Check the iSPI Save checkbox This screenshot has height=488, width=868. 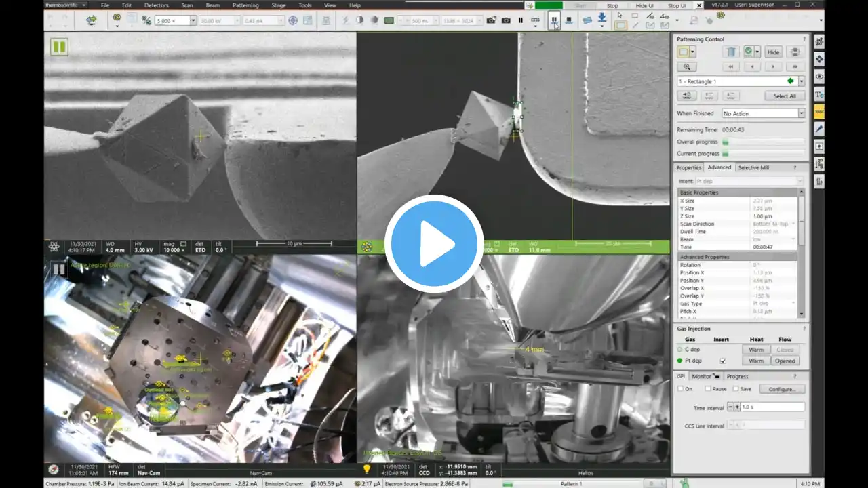(x=735, y=389)
